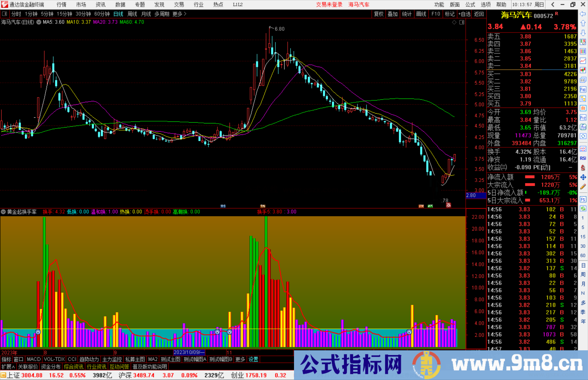The height and width of the screenshot is (380, 588).
Task: Switch to 分时 intraday tab
Action: [16, 14]
